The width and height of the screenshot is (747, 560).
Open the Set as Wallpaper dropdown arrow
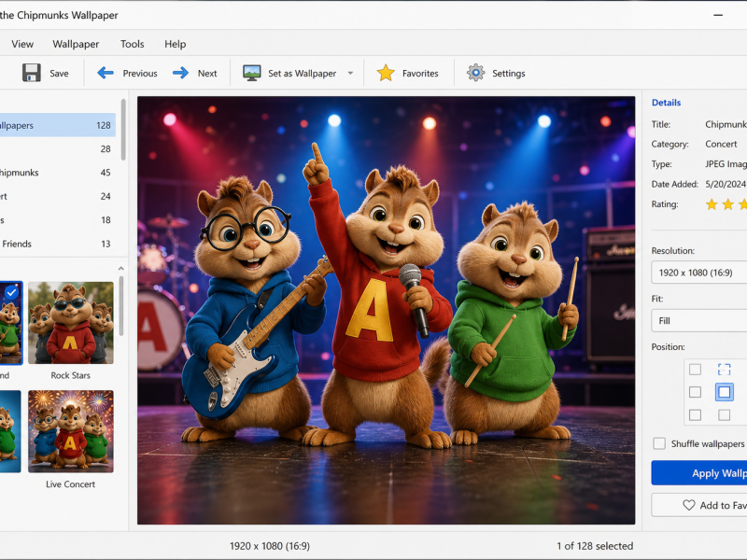click(350, 74)
